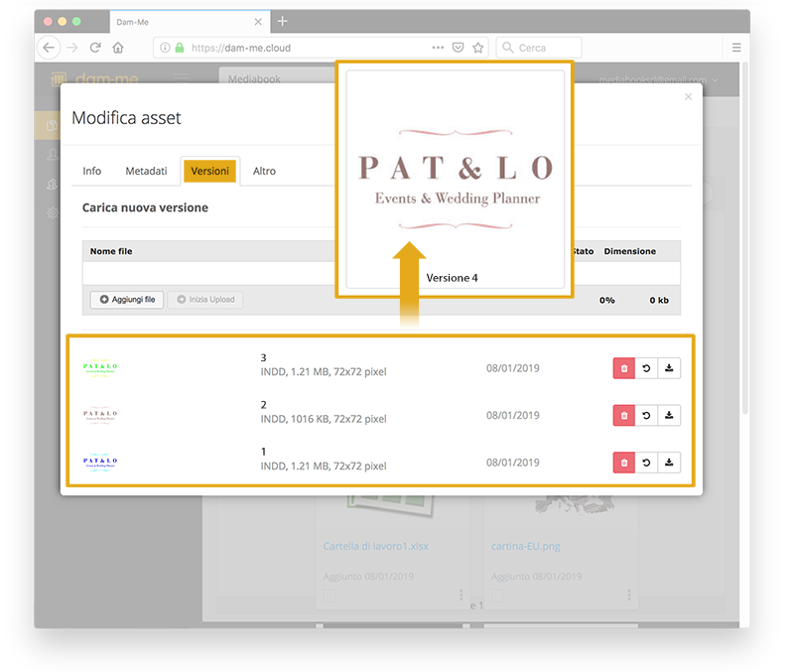Reload the page in the browser

point(95,48)
